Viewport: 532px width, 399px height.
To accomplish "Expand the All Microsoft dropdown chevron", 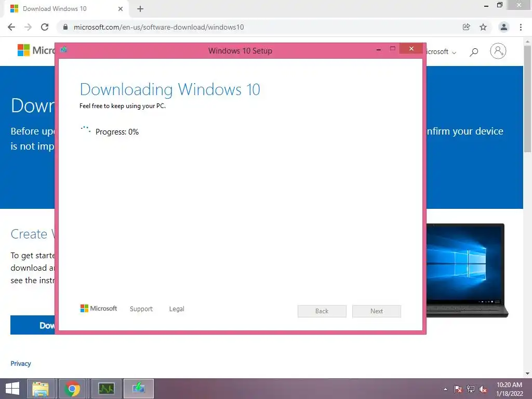I will click(x=454, y=52).
